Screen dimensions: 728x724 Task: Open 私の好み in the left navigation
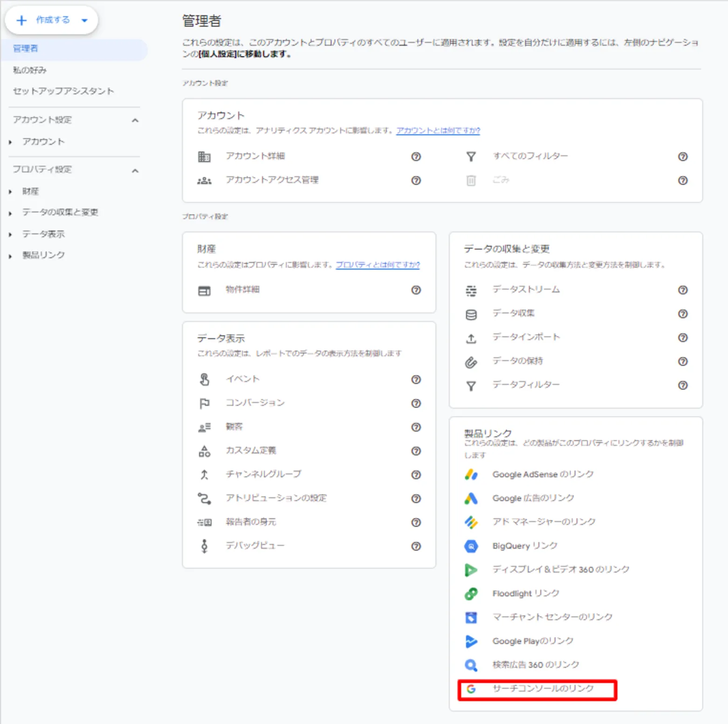(x=30, y=70)
